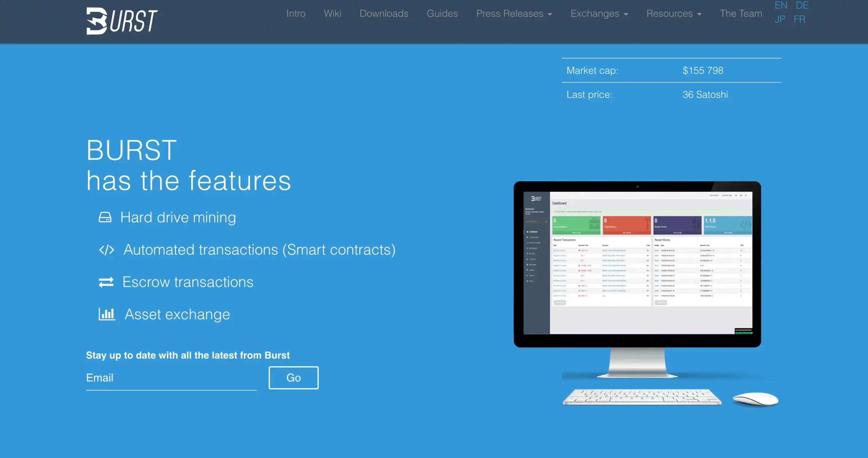Screen dimensions: 868x458
Task: Expand the Exchanges menu
Action: click(x=599, y=13)
